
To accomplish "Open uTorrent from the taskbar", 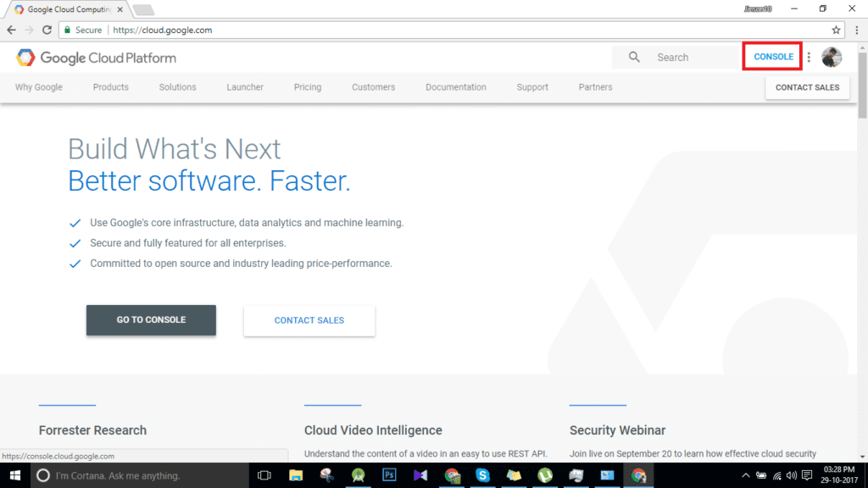I will (x=545, y=475).
